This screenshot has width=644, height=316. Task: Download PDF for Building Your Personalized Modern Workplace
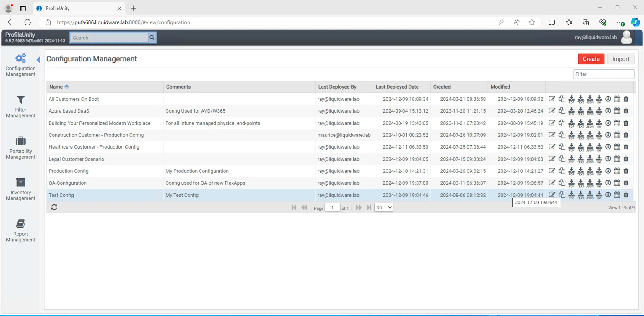571,123
